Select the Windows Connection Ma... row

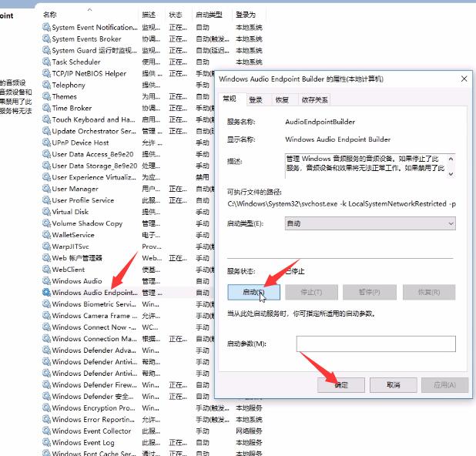pos(128,339)
